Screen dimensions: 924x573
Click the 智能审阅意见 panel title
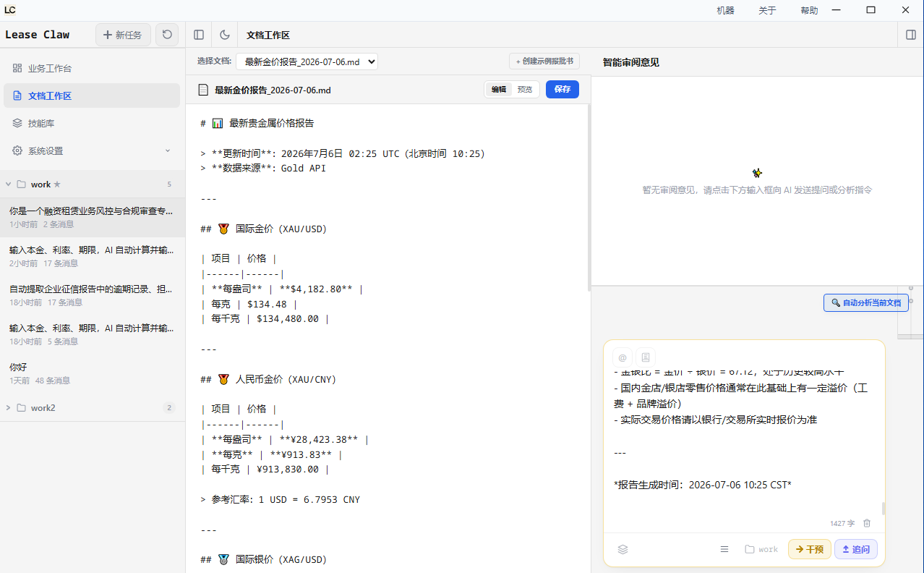pyautogui.click(x=631, y=62)
